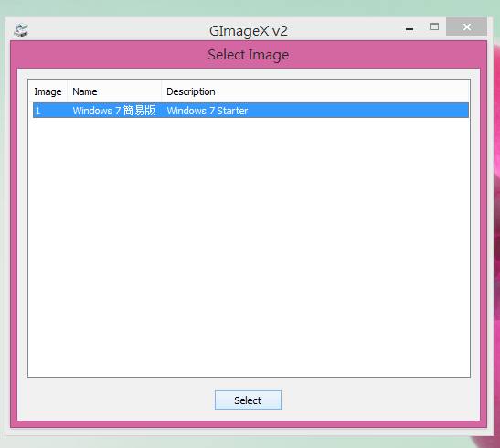500x448 pixels.
Task: Confirm with the Select button
Action: click(248, 400)
